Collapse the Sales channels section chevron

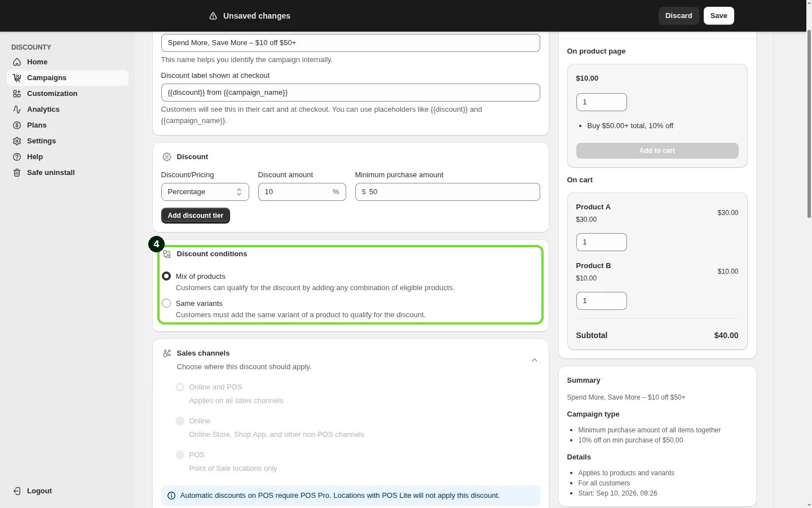[535, 360]
